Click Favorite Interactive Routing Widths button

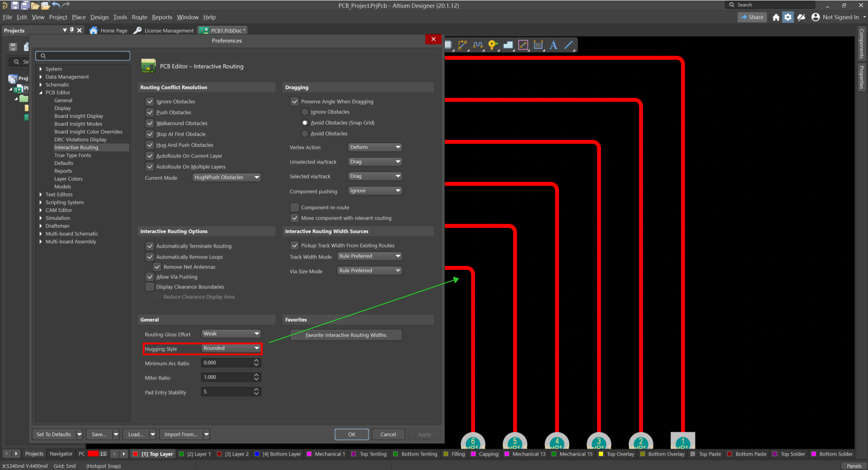[346, 335]
